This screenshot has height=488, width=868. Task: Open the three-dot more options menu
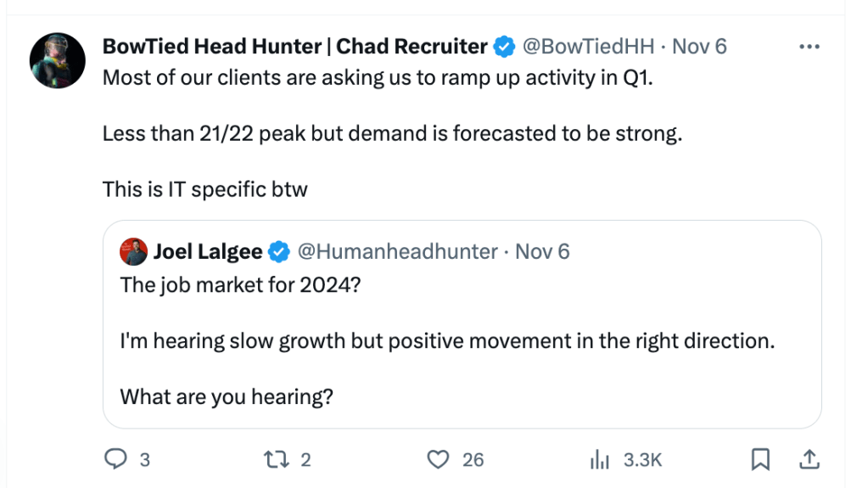(810, 46)
